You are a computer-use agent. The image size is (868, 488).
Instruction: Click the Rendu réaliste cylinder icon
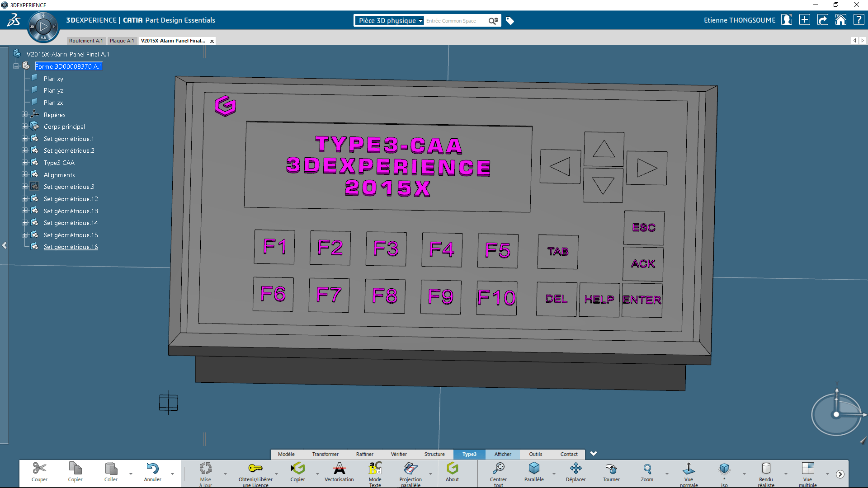click(766, 468)
